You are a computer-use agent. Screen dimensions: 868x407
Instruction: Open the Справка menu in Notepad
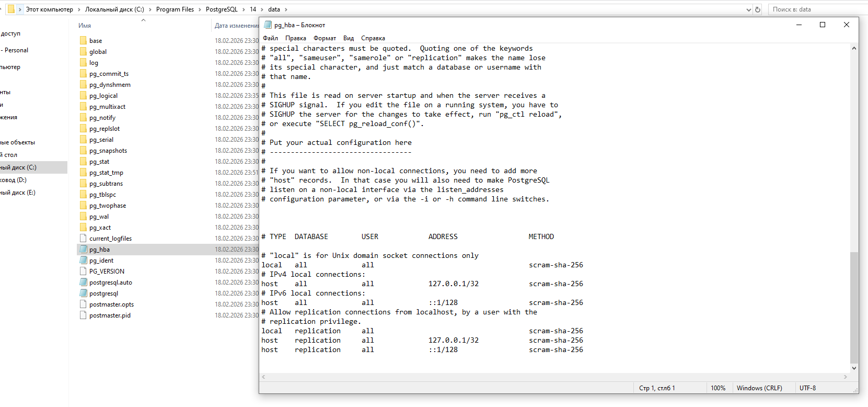tap(373, 38)
